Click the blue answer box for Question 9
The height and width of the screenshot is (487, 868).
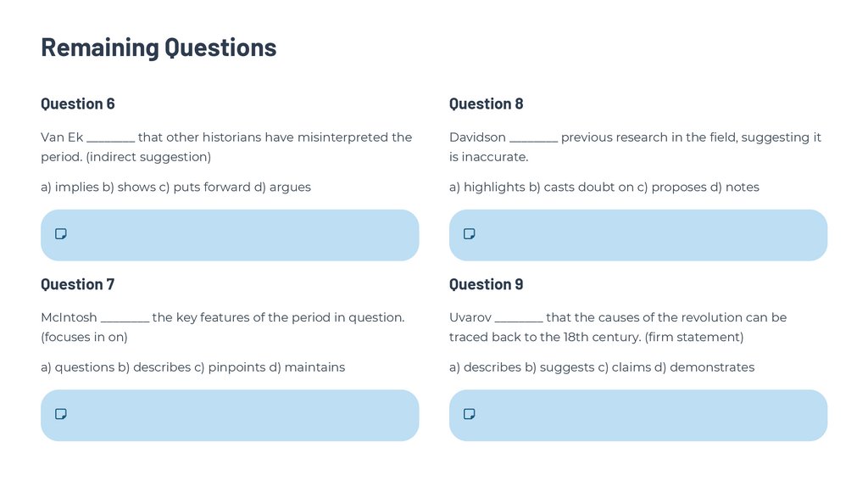pos(638,415)
